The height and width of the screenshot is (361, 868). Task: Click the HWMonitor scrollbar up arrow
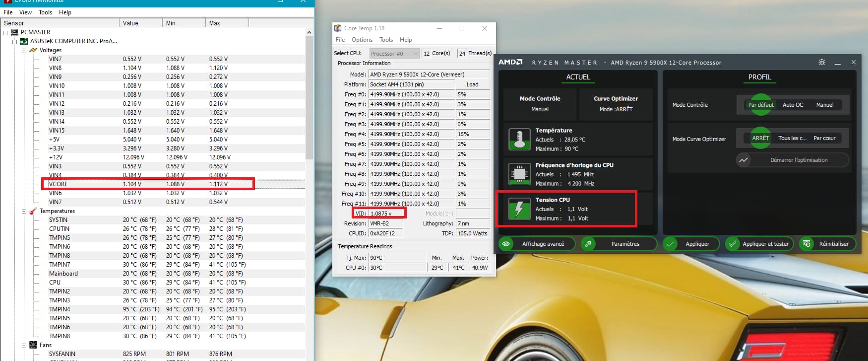(x=309, y=32)
